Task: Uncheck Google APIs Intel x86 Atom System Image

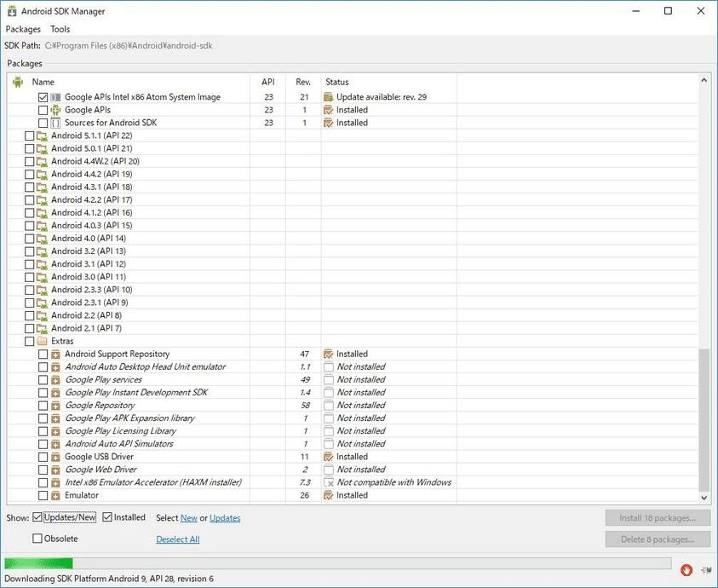Action: click(43, 97)
